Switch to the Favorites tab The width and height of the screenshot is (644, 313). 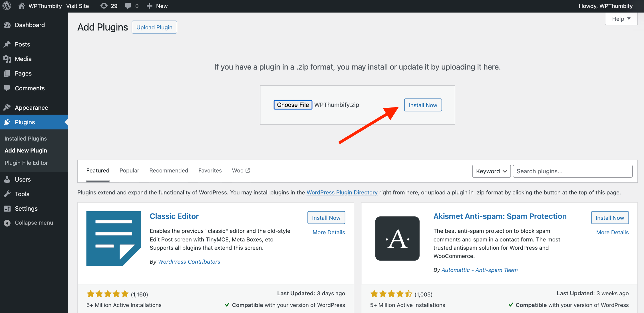pos(210,170)
